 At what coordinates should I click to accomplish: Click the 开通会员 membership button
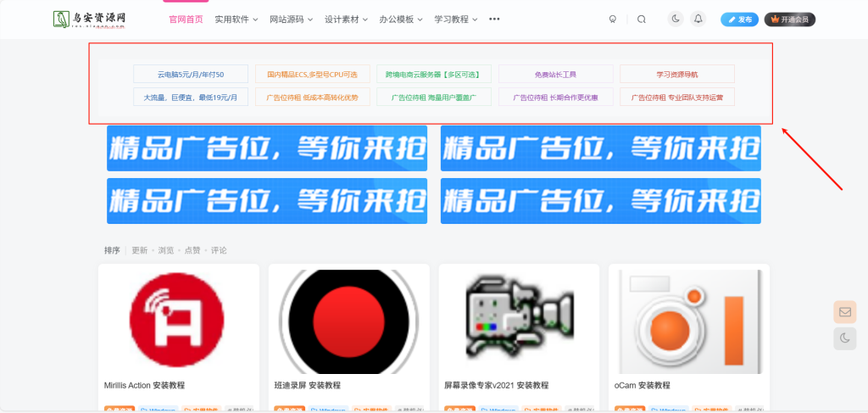pos(790,20)
